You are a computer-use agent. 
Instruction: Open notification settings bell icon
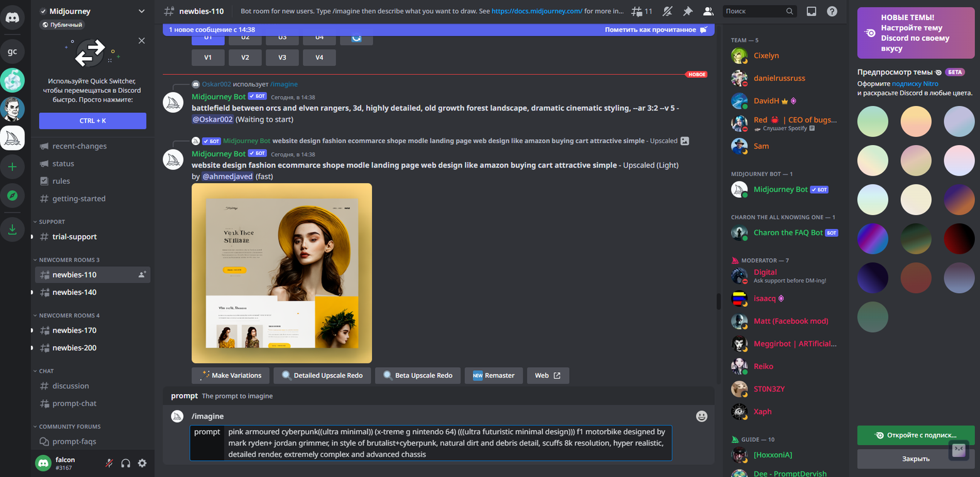pos(667,11)
